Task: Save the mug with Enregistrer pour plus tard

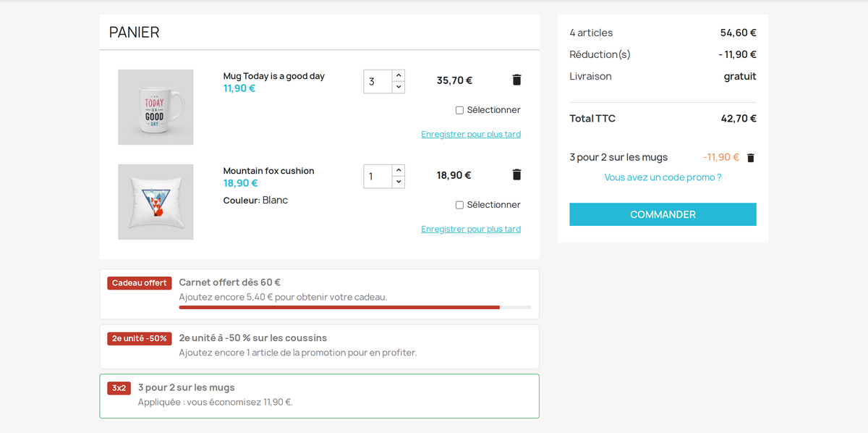Action: tap(471, 134)
